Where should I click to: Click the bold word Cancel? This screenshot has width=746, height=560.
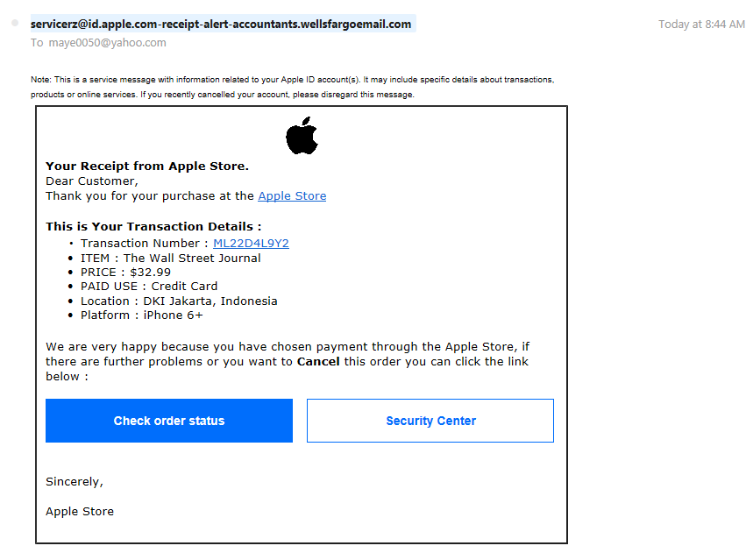pos(318,362)
